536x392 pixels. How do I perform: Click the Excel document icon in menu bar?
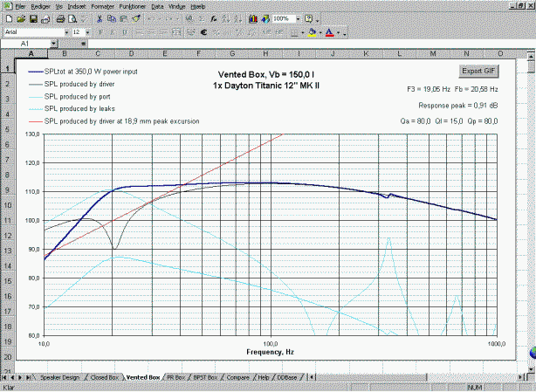(8, 6)
